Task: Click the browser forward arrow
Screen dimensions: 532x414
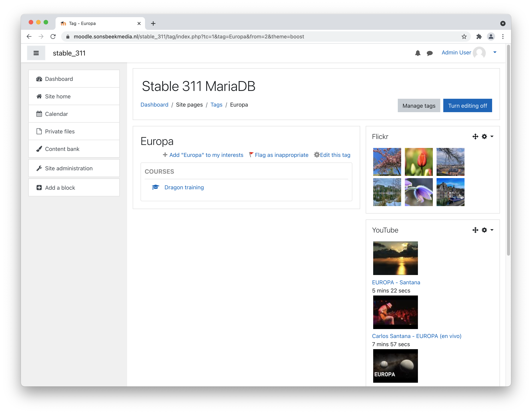Action: (41, 37)
